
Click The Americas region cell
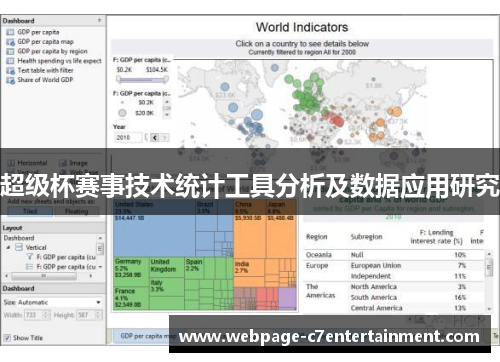pos(320,291)
